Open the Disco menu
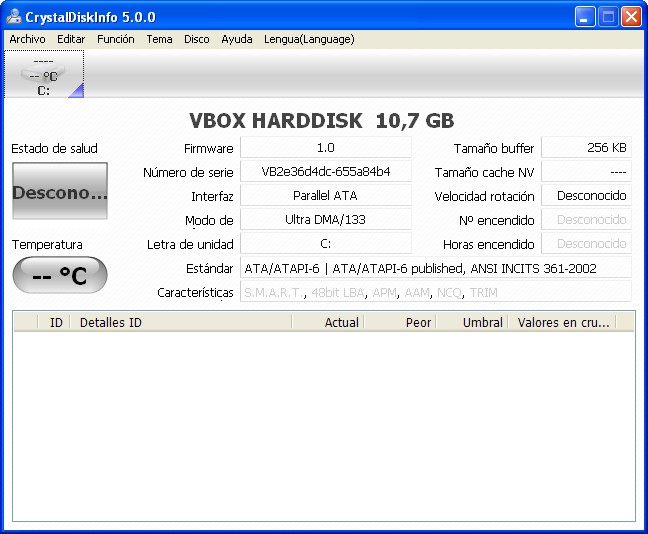 (x=197, y=39)
